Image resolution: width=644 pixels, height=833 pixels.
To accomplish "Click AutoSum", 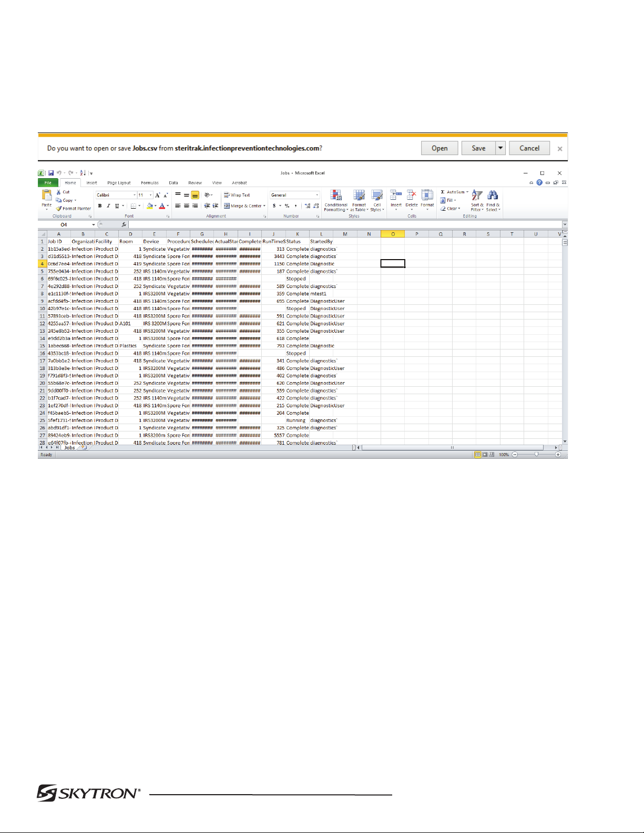I will tap(454, 192).
